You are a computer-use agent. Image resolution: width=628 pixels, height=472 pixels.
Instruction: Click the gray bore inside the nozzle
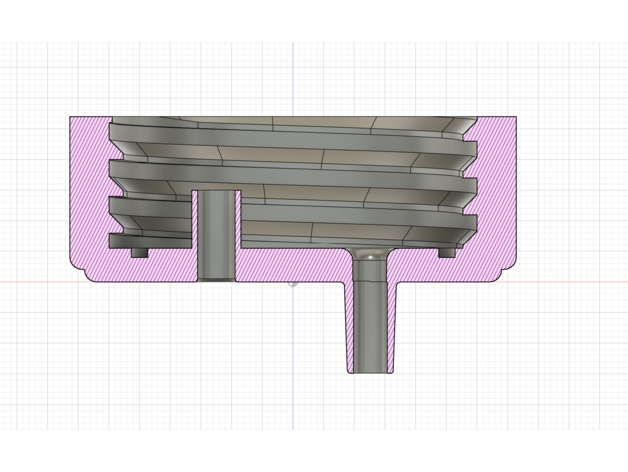pos(370,320)
